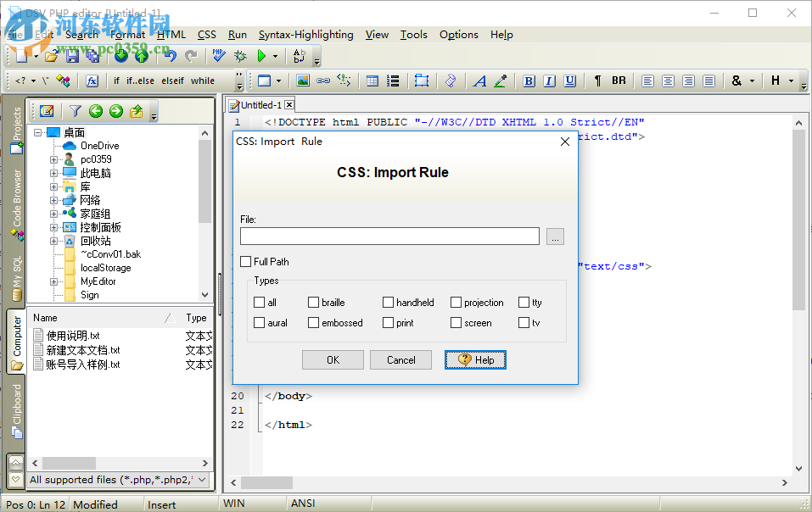Click inside the File input field
This screenshot has width=812, height=512.
tap(389, 236)
